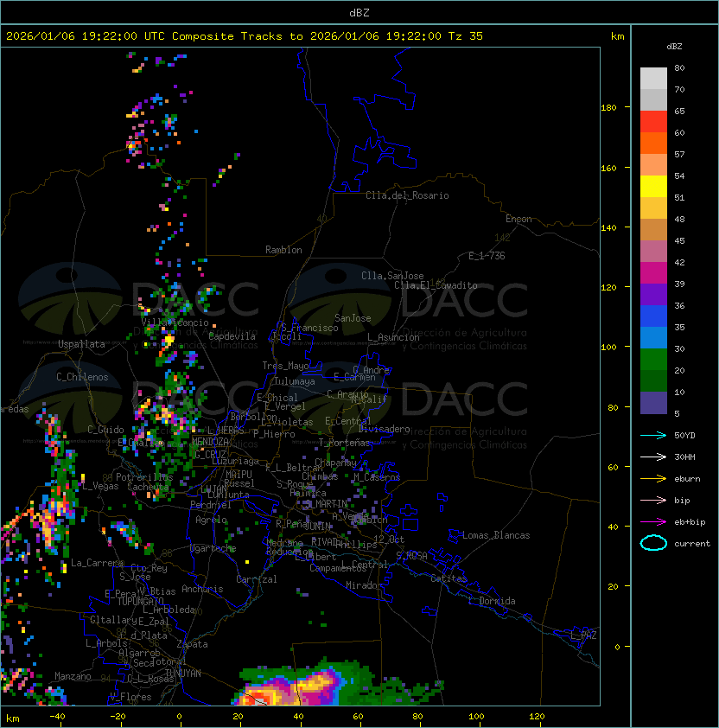The height and width of the screenshot is (728, 719).
Task: Select the 'L_Dormida' place label
Action: tap(492, 601)
